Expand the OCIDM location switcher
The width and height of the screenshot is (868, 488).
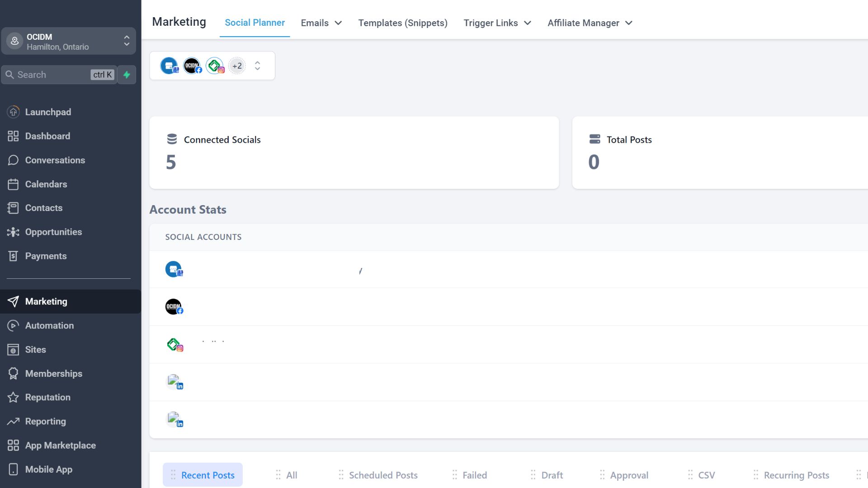(127, 41)
